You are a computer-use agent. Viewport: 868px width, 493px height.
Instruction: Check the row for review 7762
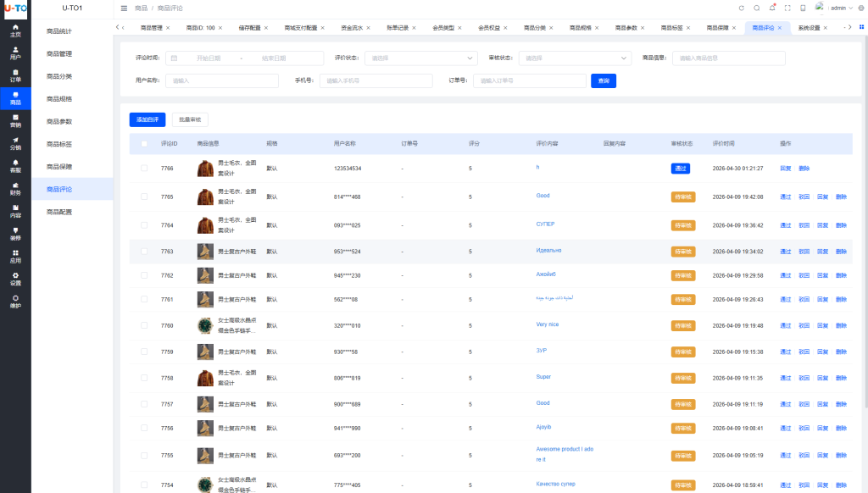point(144,275)
